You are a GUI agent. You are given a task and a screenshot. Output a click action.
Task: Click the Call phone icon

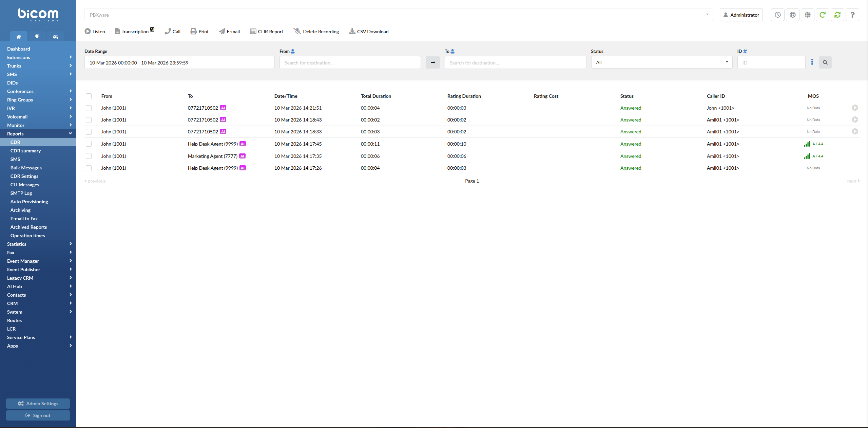point(168,32)
